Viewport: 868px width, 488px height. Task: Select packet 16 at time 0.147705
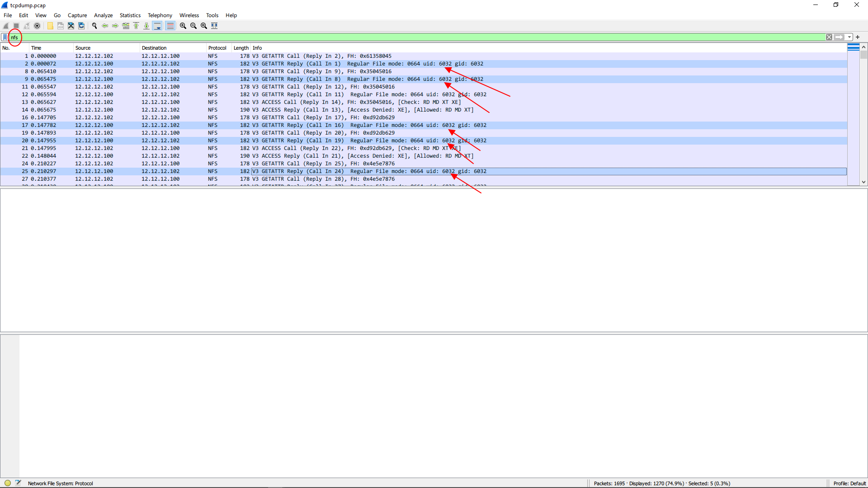coord(424,117)
